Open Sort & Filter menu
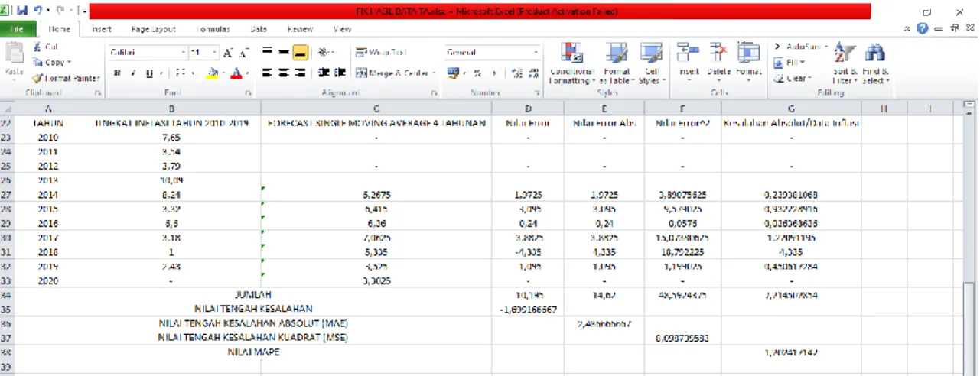The width and height of the screenshot is (980, 376). [x=844, y=63]
